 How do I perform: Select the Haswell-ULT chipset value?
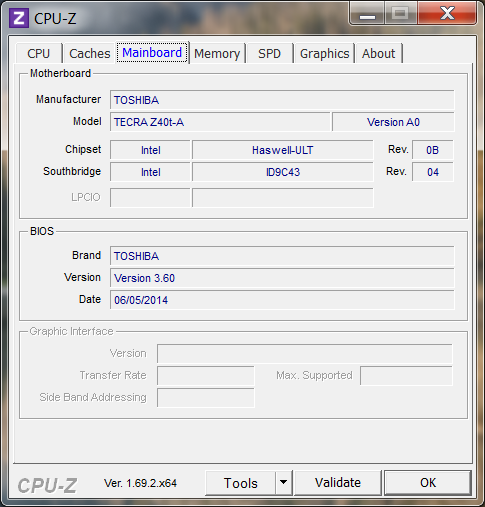pos(283,150)
